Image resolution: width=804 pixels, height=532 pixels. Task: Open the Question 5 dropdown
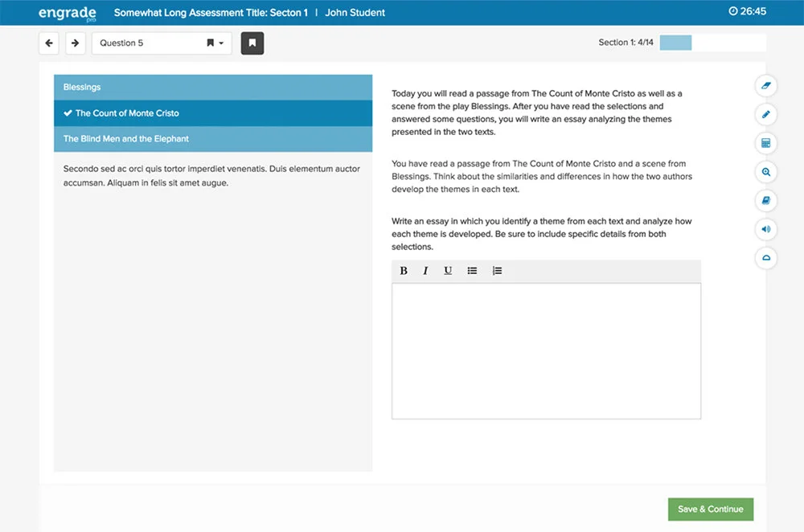pyautogui.click(x=162, y=43)
